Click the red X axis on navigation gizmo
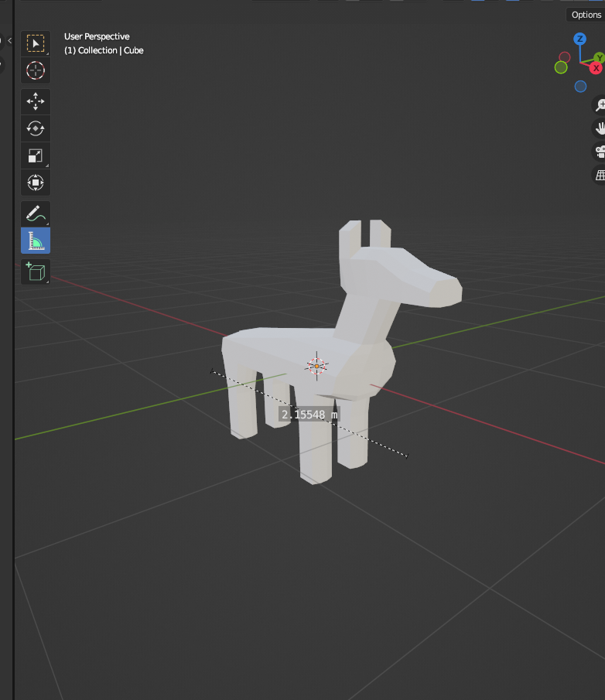 tap(596, 68)
